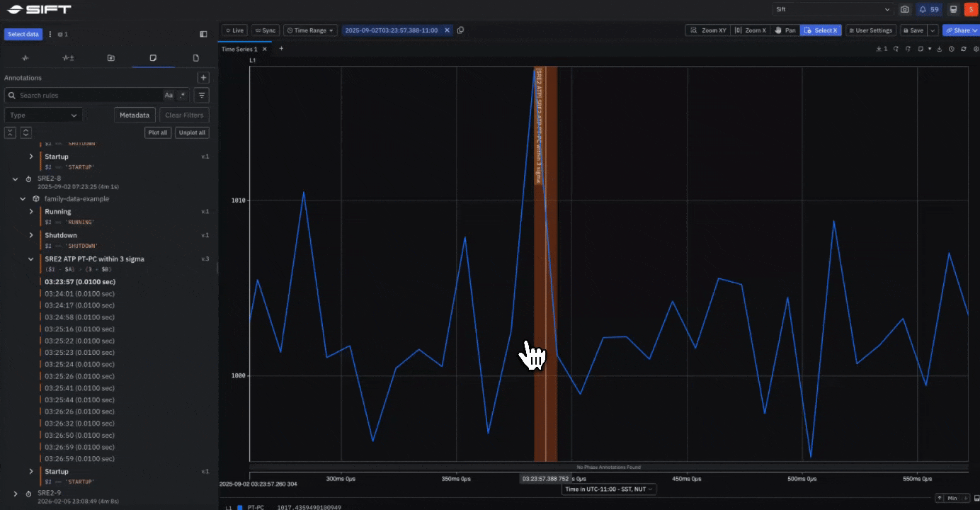Click the Save button
This screenshot has height=510, width=980.
click(x=912, y=30)
